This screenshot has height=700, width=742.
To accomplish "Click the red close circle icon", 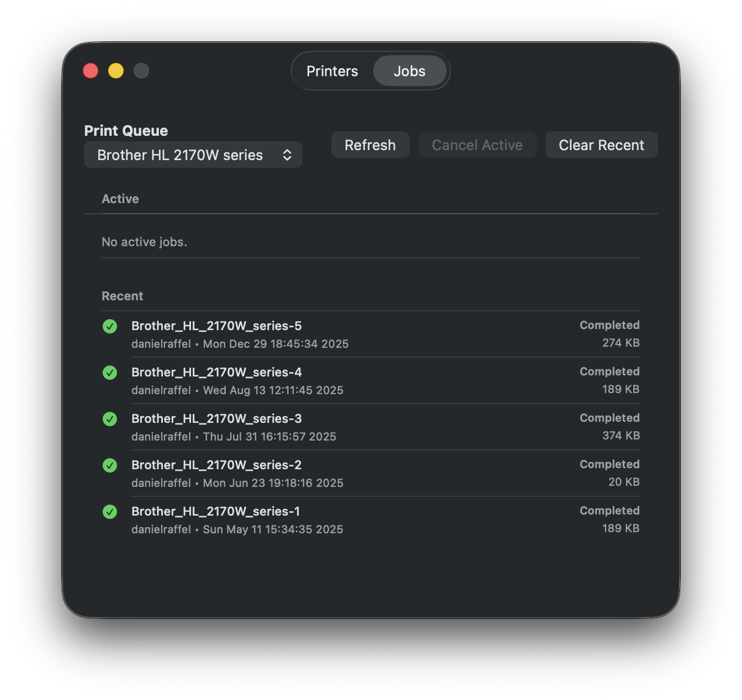I will coord(91,71).
